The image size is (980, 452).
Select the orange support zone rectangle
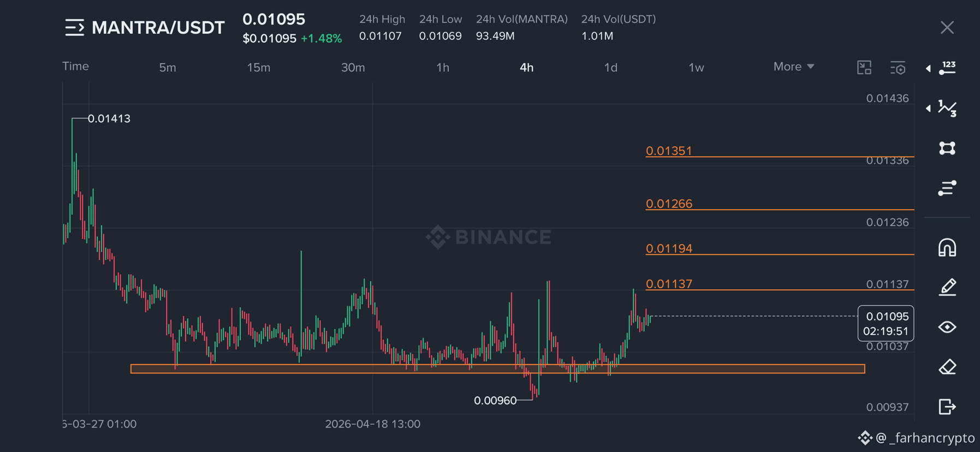pos(498,369)
